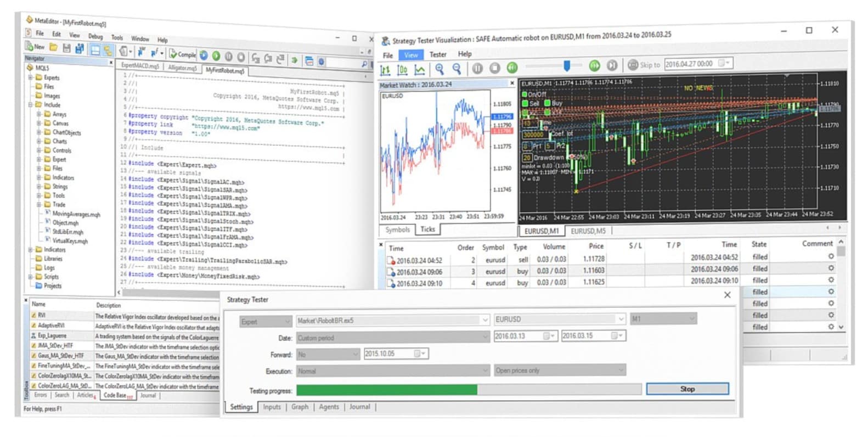
Task: Expand the Experts folder in Navigator
Action: tap(31, 77)
